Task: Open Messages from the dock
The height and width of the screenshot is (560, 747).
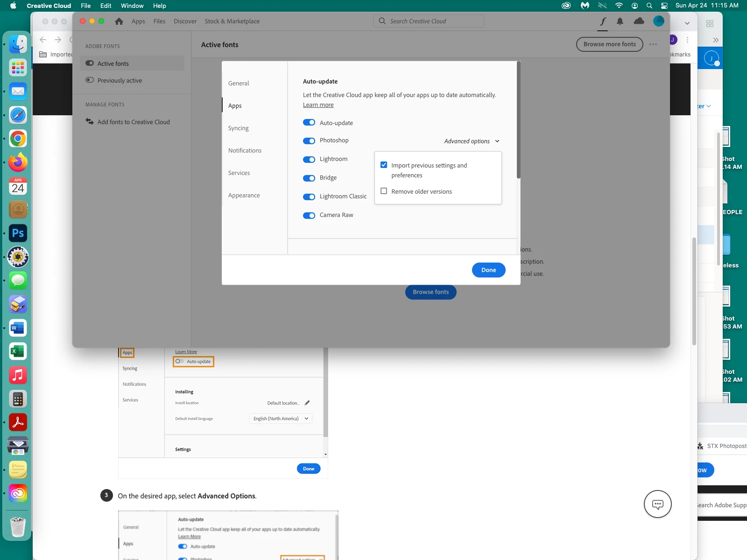Action: pyautogui.click(x=18, y=280)
